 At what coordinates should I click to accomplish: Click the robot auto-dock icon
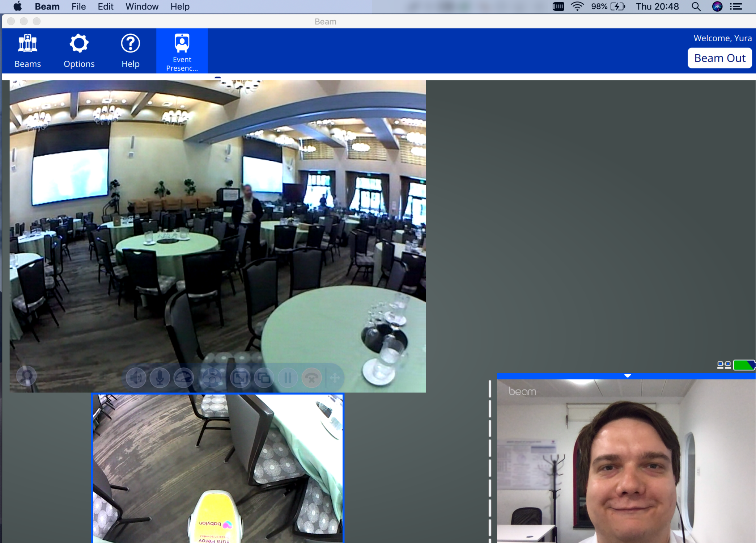tap(211, 378)
